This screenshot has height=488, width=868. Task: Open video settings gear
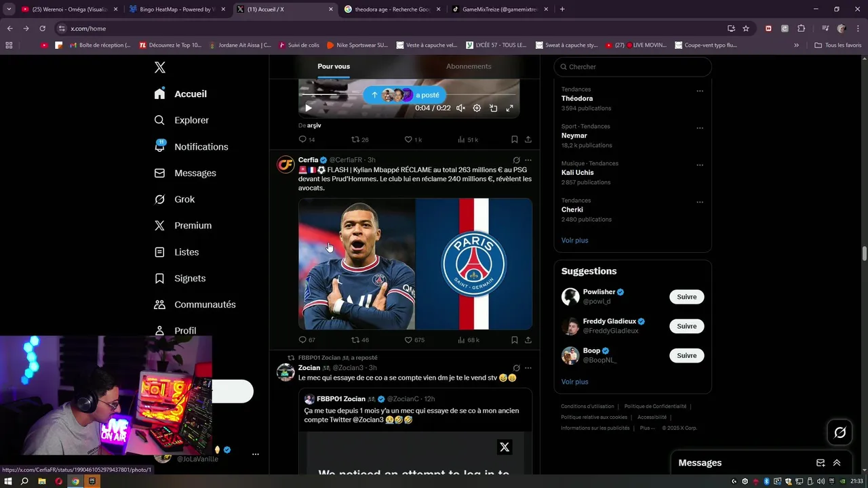point(477,108)
